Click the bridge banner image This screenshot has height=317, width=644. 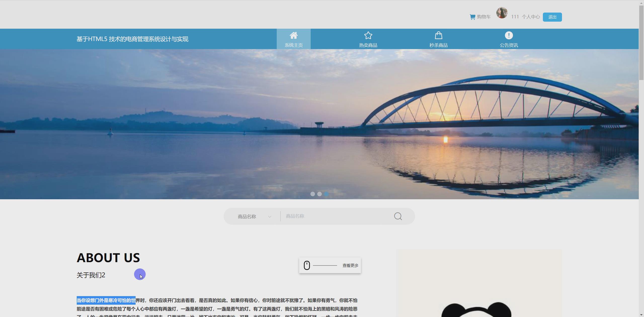[319, 124]
